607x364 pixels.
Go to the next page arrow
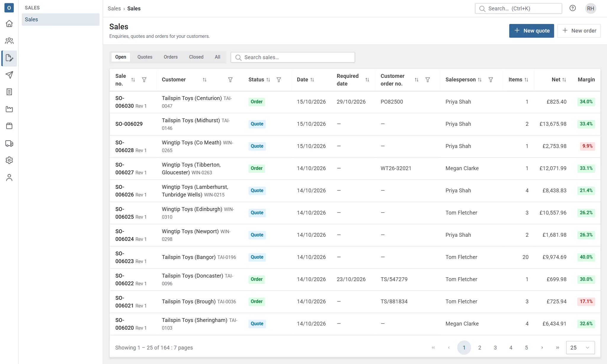[x=542, y=348]
